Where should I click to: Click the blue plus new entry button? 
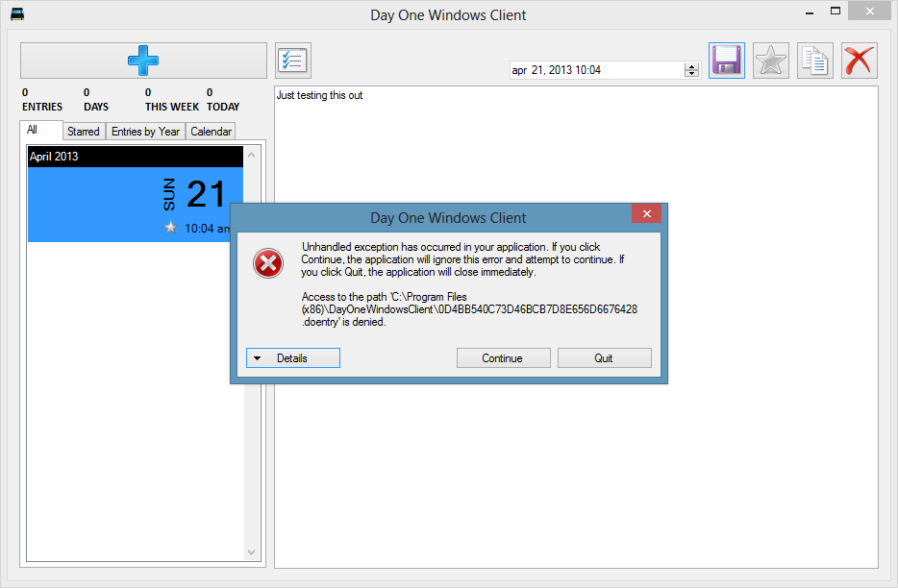point(143,61)
